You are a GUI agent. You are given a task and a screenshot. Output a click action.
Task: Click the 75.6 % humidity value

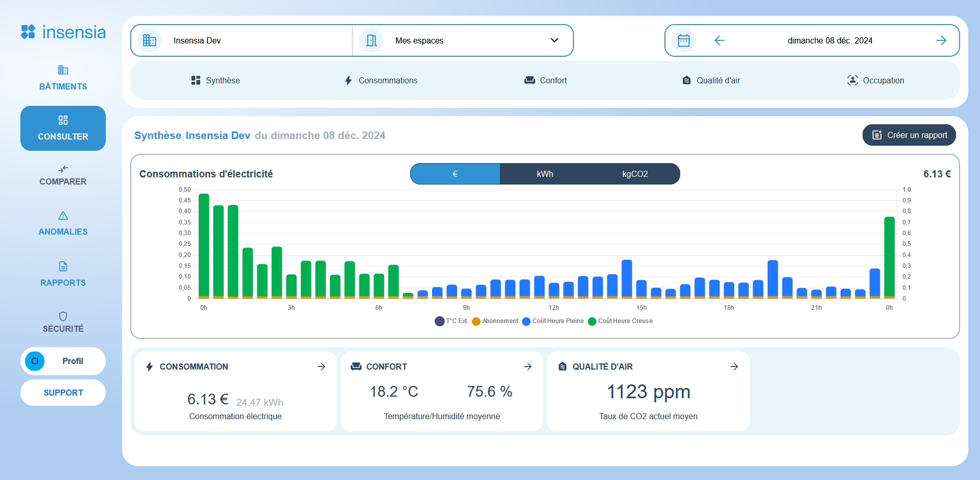pyautogui.click(x=490, y=392)
